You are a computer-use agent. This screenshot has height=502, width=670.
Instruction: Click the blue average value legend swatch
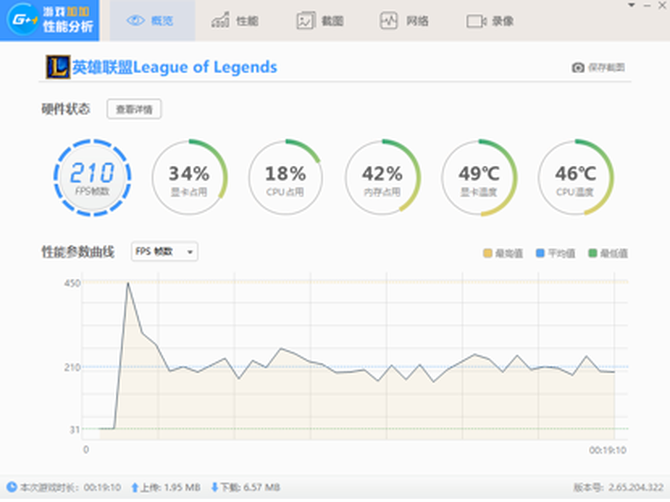[x=540, y=253]
